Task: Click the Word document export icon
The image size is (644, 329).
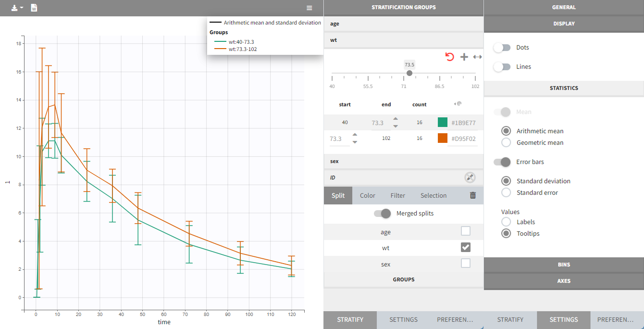Action: 34,8
